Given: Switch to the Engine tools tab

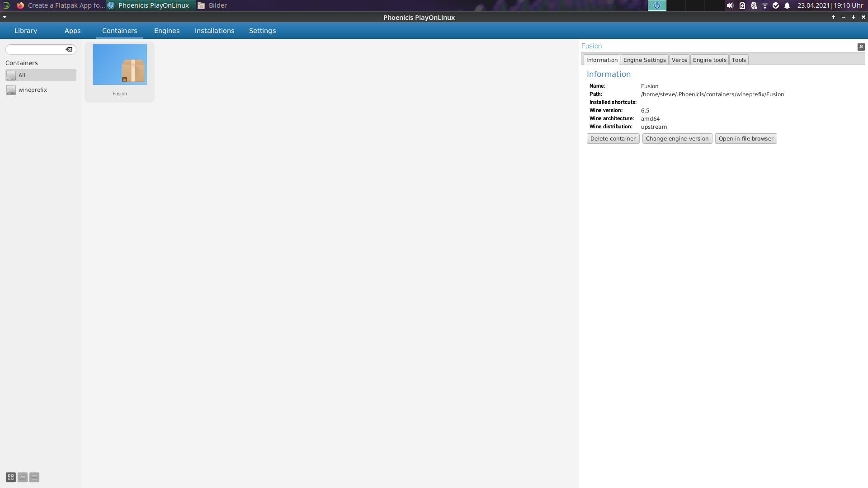Looking at the screenshot, I should [709, 60].
